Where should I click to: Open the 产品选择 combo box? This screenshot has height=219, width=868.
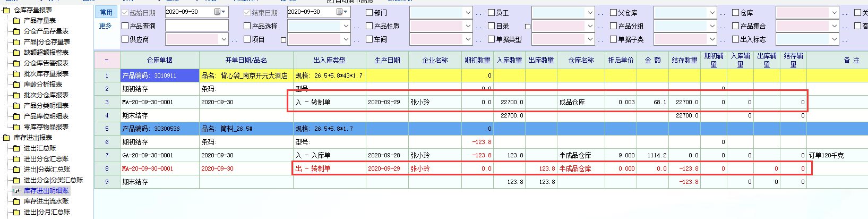(x=346, y=26)
